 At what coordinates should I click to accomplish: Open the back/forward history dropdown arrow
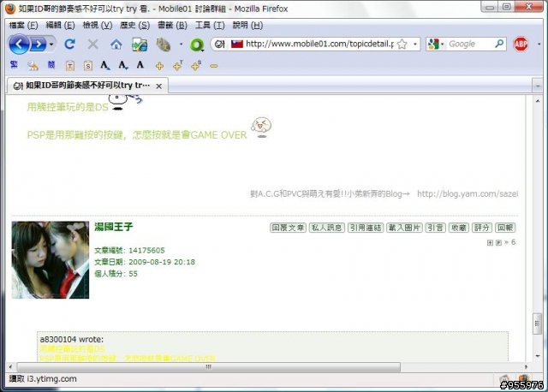(x=51, y=45)
